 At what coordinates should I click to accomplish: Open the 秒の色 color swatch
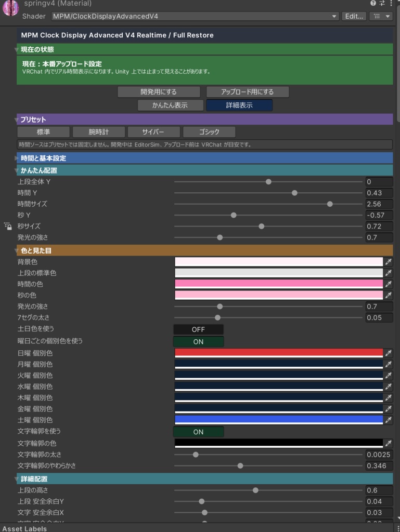pos(279,295)
